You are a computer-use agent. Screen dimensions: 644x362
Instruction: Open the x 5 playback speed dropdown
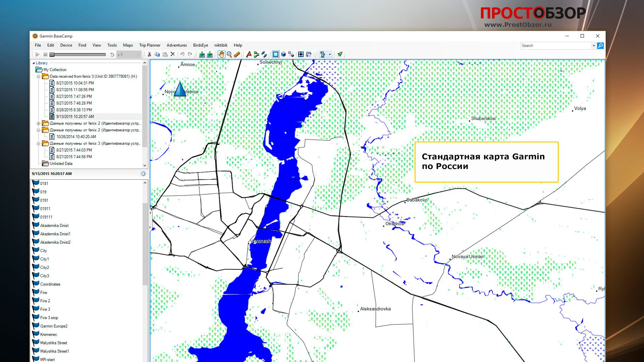click(x=128, y=54)
